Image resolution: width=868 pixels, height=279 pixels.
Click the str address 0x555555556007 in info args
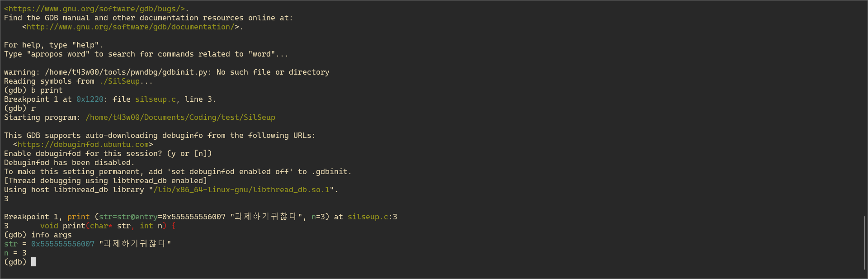63,244
